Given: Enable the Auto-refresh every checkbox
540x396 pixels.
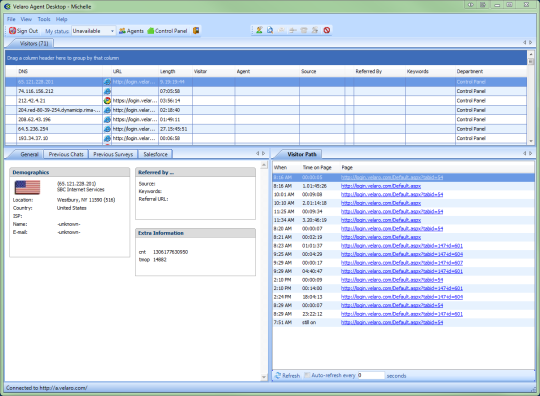Looking at the screenshot, I should click(307, 375).
